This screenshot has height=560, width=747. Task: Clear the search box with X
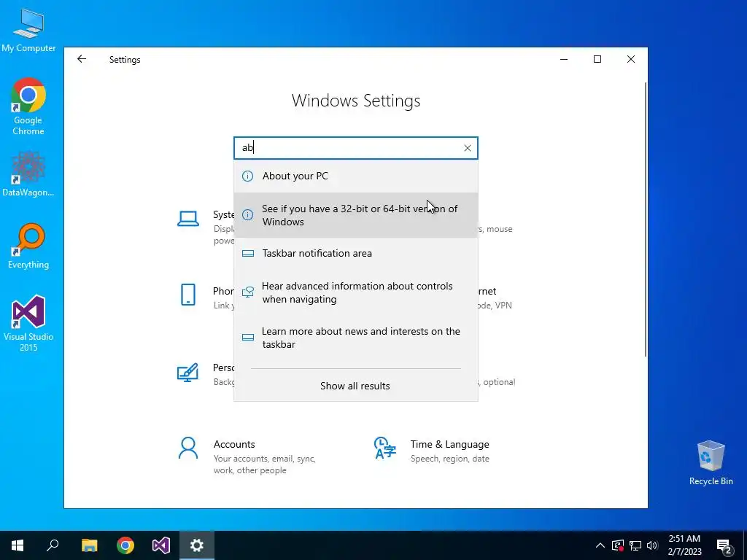point(468,148)
